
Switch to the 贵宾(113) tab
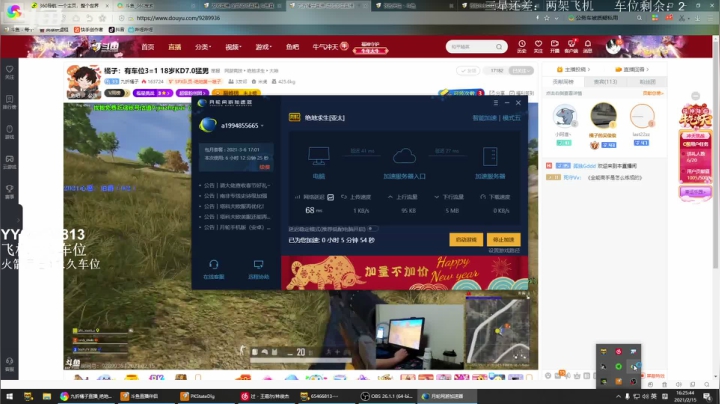[605, 82]
